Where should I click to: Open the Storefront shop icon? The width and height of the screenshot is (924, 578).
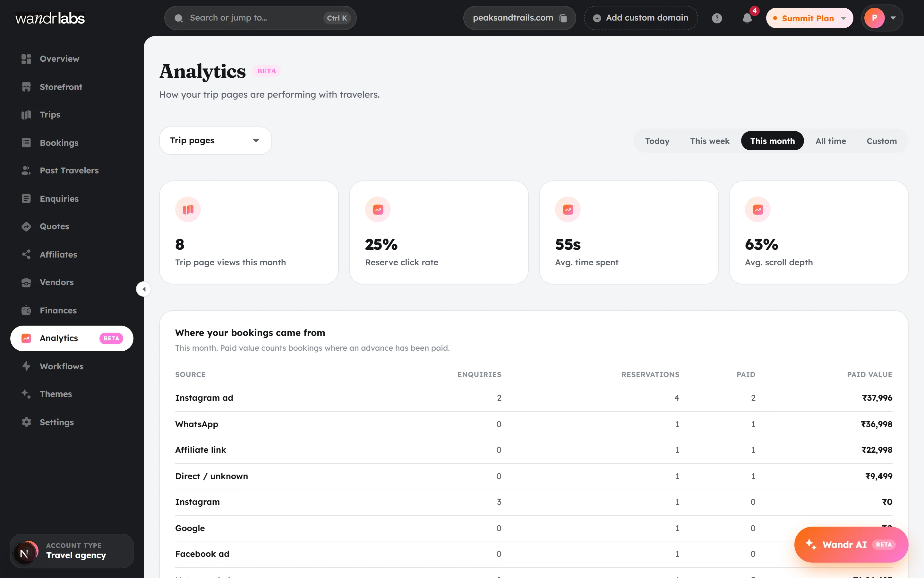tap(26, 87)
